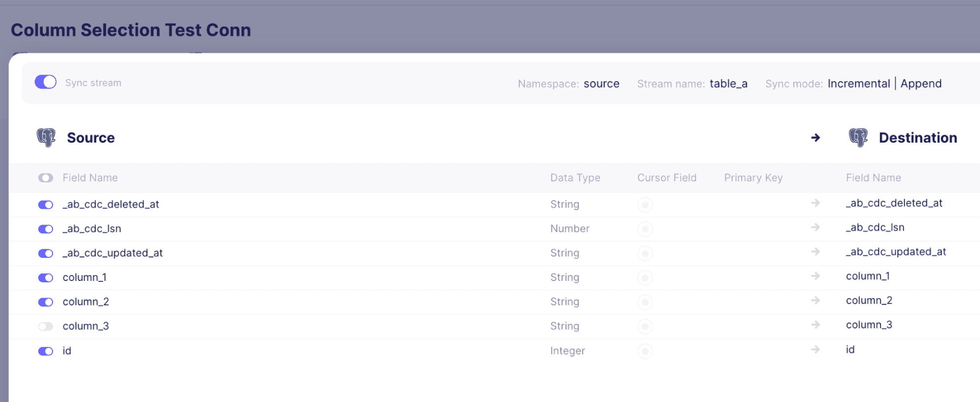Click source field name _ab_cdc_lsn
Viewport: 980px width, 402px height.
(x=92, y=229)
